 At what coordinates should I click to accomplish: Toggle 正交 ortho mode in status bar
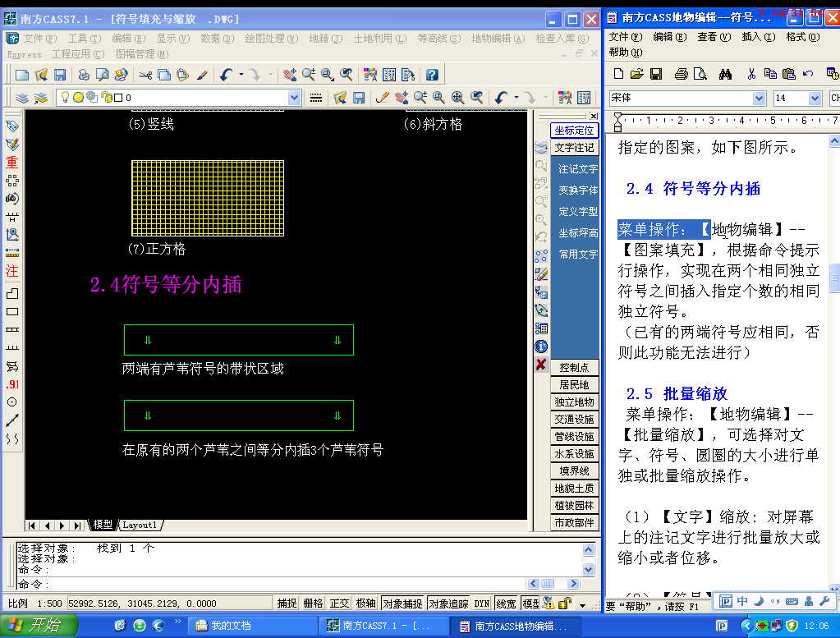click(x=339, y=604)
